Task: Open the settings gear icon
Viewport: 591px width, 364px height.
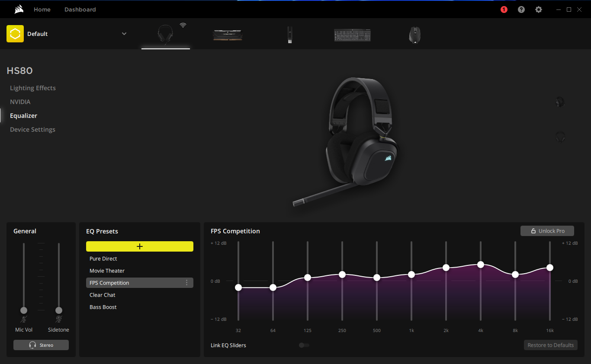Action: click(539, 10)
